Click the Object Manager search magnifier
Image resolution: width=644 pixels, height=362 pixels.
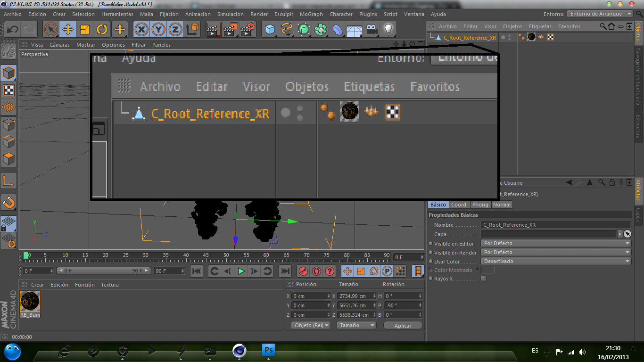point(603,26)
